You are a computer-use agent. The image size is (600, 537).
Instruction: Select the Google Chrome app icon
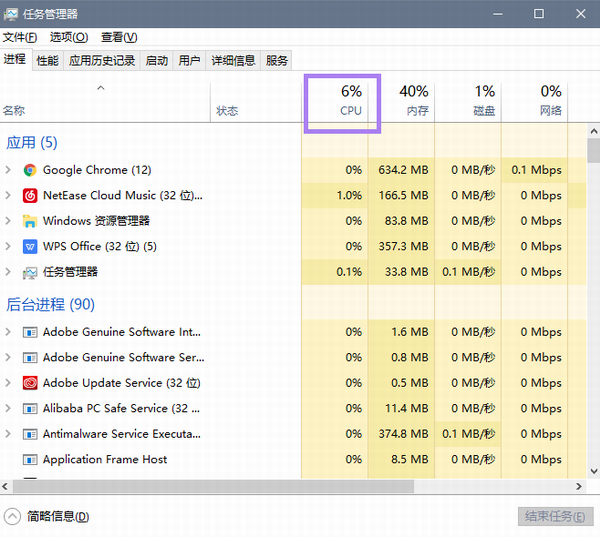(x=30, y=170)
